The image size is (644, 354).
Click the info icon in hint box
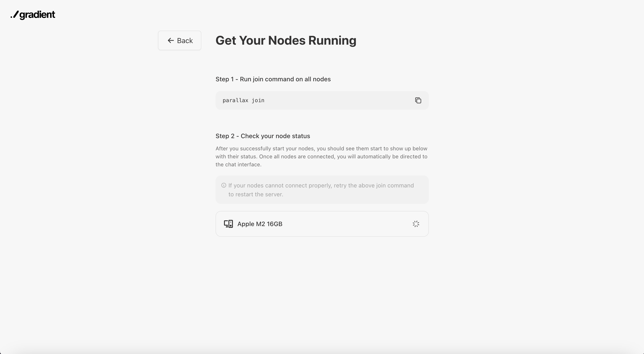pyautogui.click(x=224, y=185)
